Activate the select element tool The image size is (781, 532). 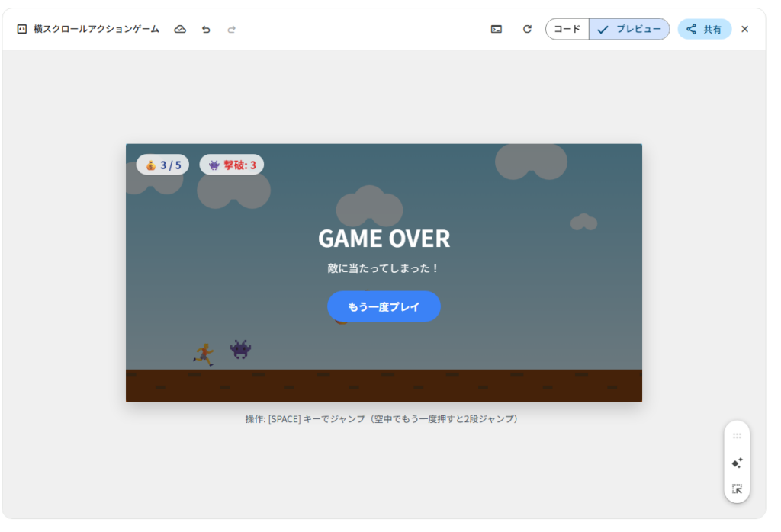coord(737,489)
